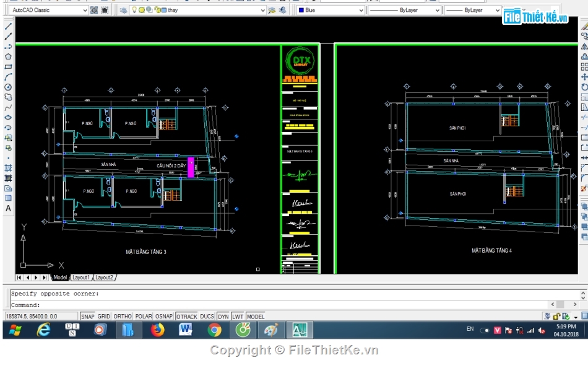This screenshot has width=588, height=368.
Task: Click the My Workspace icon
Action: [105, 10]
